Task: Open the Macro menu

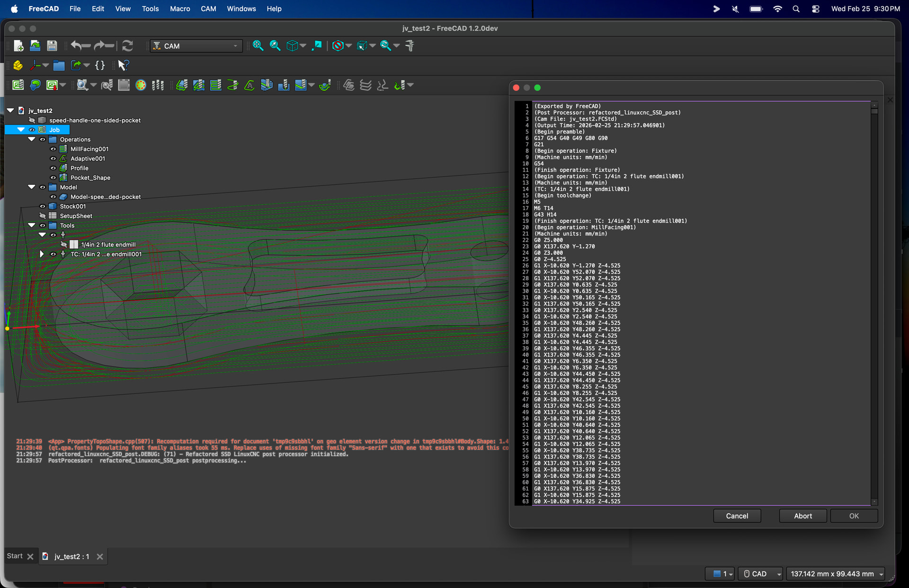Action: [x=180, y=9]
